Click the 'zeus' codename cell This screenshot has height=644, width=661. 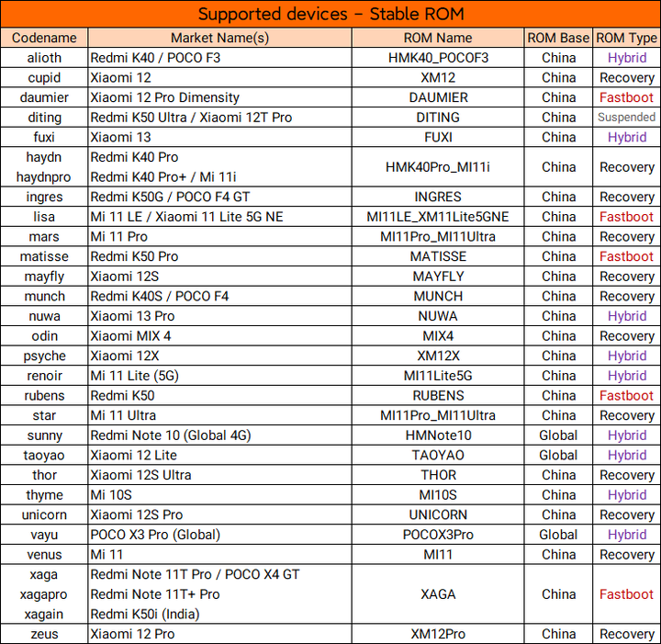pyautogui.click(x=44, y=634)
